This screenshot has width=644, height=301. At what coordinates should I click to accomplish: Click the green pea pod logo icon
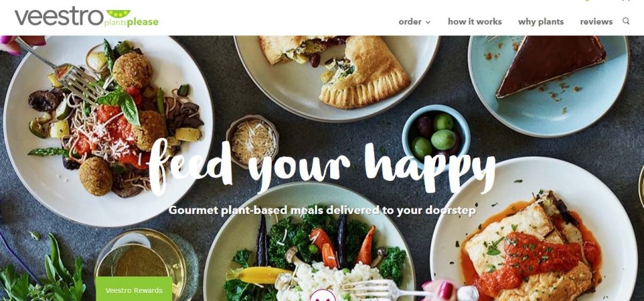(118, 14)
